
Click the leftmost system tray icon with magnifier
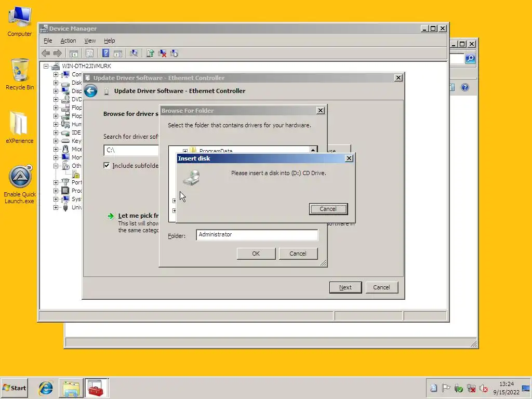[x=433, y=388]
